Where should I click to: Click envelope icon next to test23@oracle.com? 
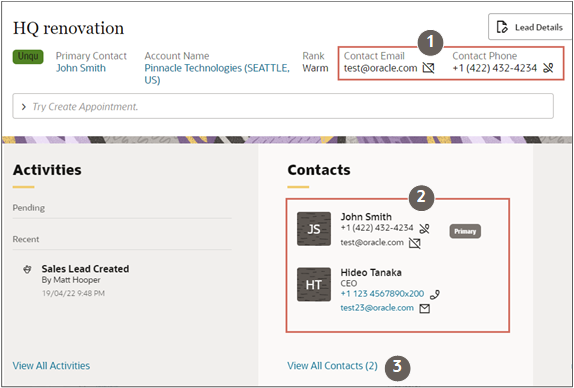425,309
